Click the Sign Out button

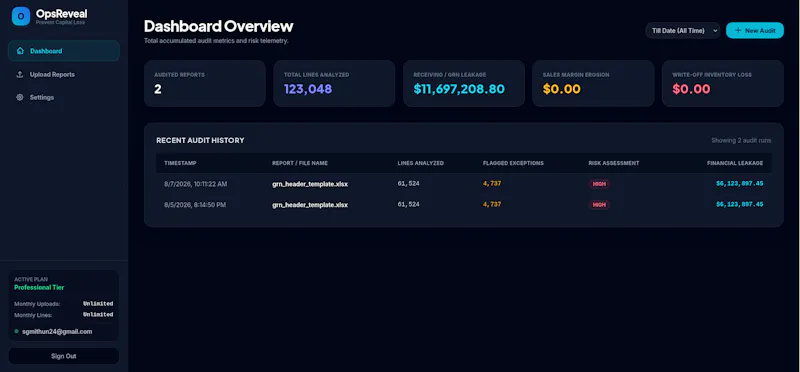(x=64, y=356)
